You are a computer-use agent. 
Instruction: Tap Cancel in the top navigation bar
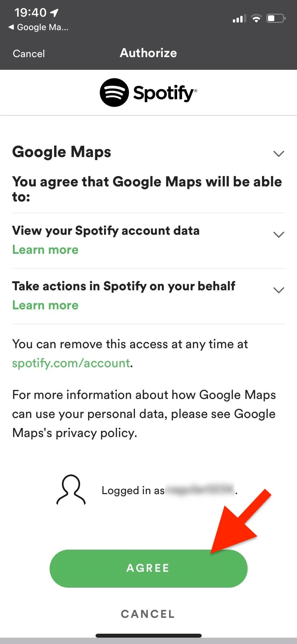click(29, 54)
